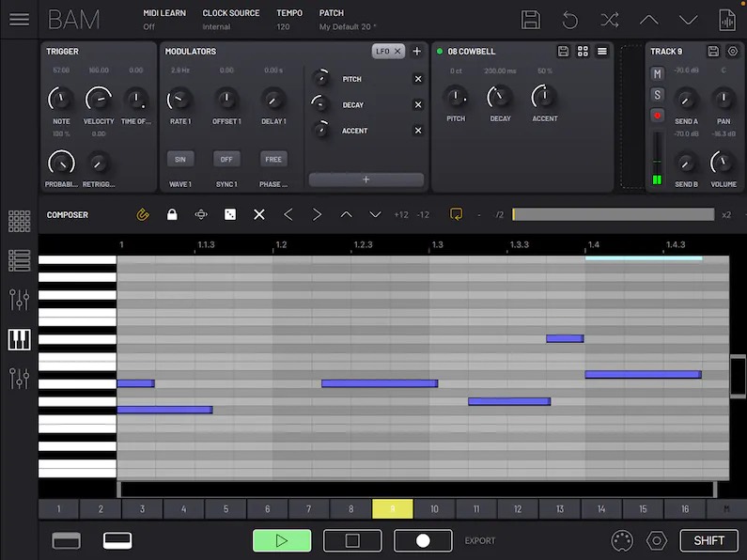Toggle the lock icon in Composer toolbar

click(x=172, y=215)
